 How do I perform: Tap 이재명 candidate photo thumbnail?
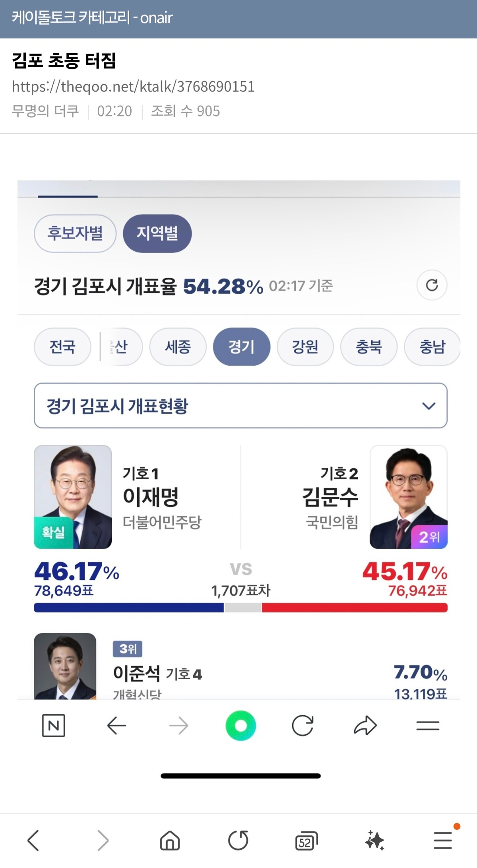pyautogui.click(x=73, y=497)
